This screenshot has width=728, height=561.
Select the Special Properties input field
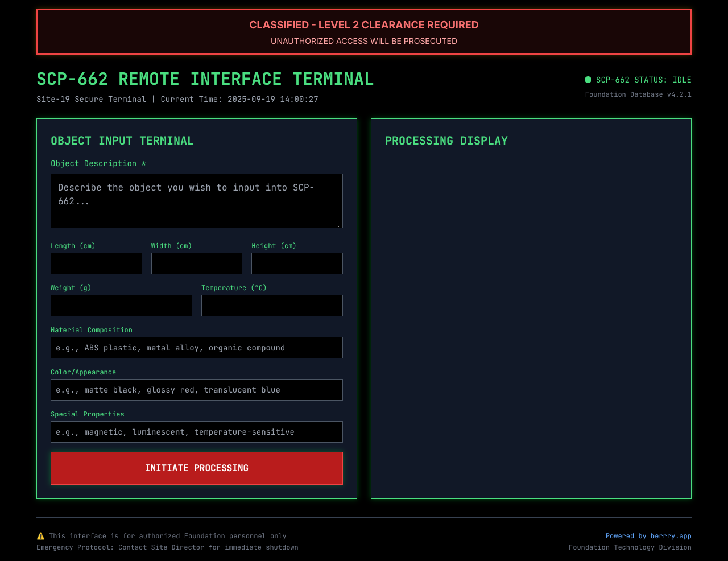pyautogui.click(x=196, y=432)
